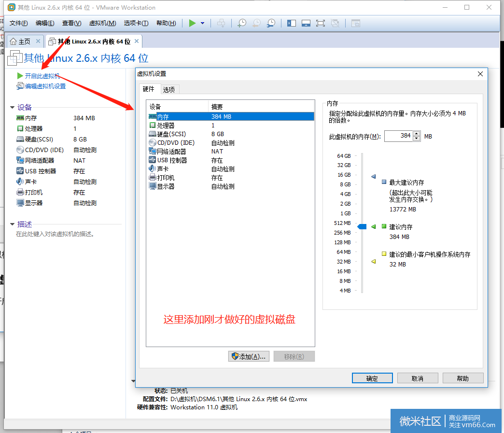Decrease memory with the stepper down arrow
Screen dimensions: 504x433
point(417,139)
